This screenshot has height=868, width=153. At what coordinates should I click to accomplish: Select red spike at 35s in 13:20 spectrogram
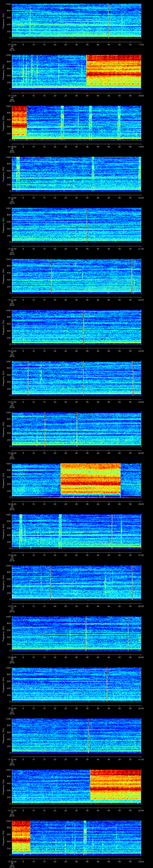coord(87,225)
